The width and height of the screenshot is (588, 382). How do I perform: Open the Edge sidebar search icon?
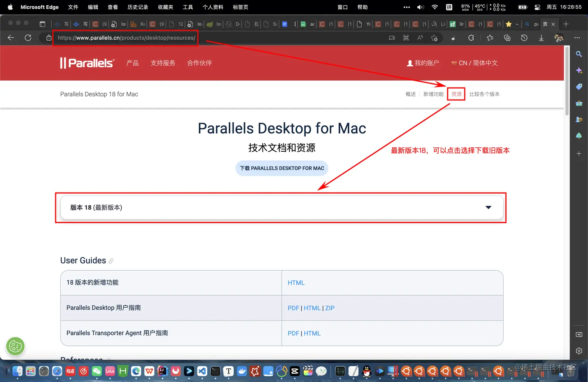coord(579,54)
